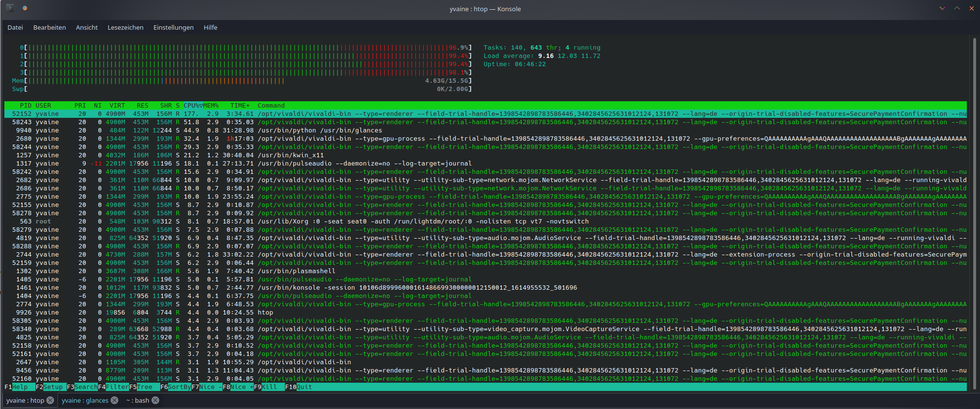980x409 pixels.
Task: Click the F4 Filter button in htop
Action: 113,387
